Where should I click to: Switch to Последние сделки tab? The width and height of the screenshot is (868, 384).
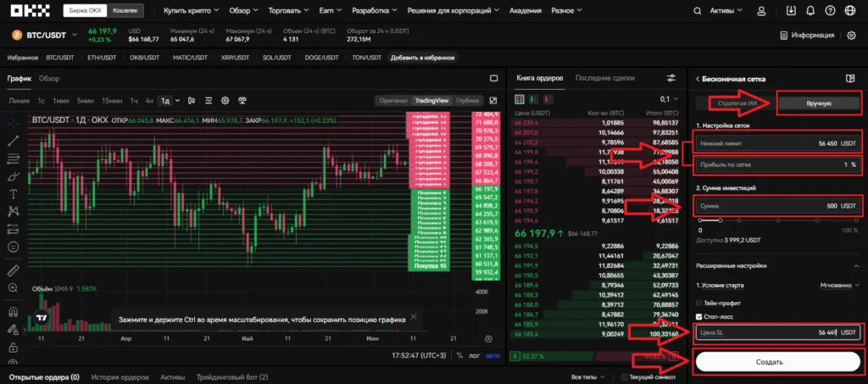(605, 79)
